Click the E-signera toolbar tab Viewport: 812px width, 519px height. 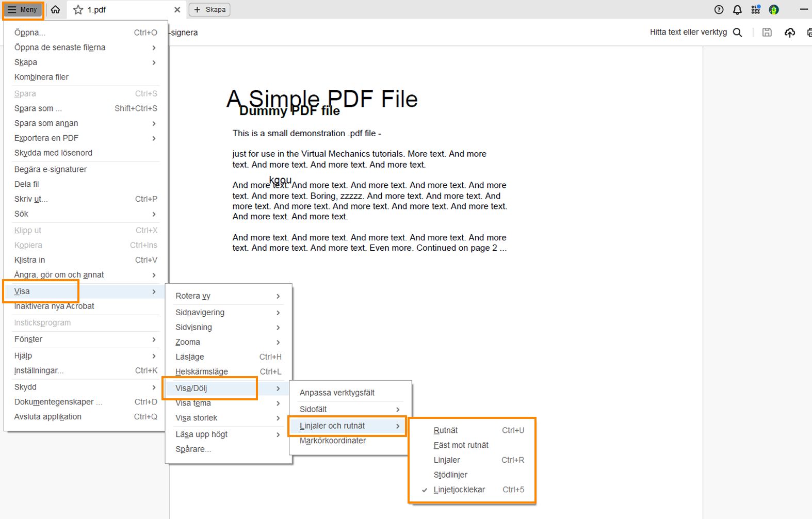tap(184, 33)
